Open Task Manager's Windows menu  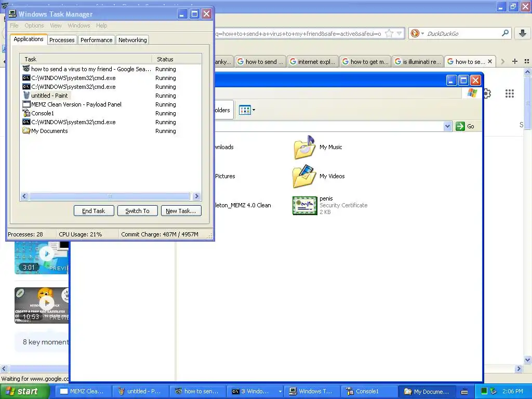[x=79, y=25]
